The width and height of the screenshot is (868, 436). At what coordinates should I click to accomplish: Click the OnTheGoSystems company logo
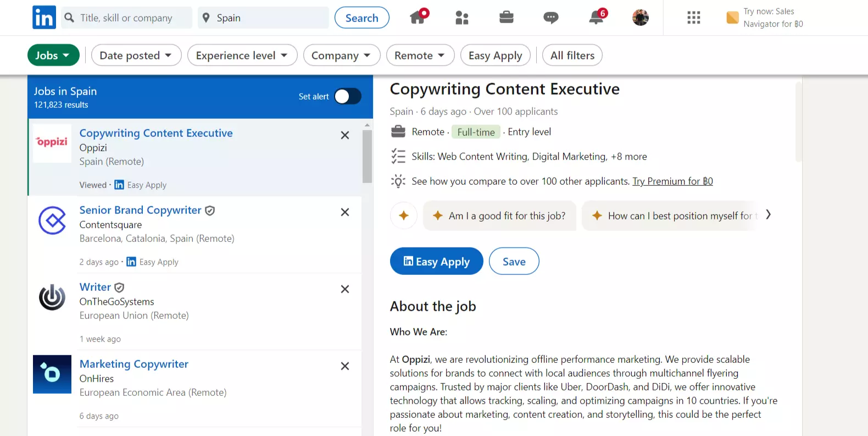(52, 297)
